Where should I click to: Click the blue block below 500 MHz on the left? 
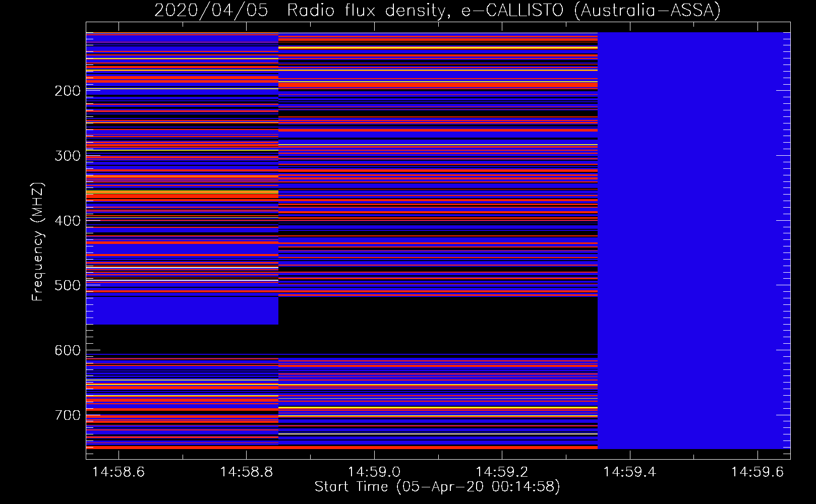[x=182, y=311]
